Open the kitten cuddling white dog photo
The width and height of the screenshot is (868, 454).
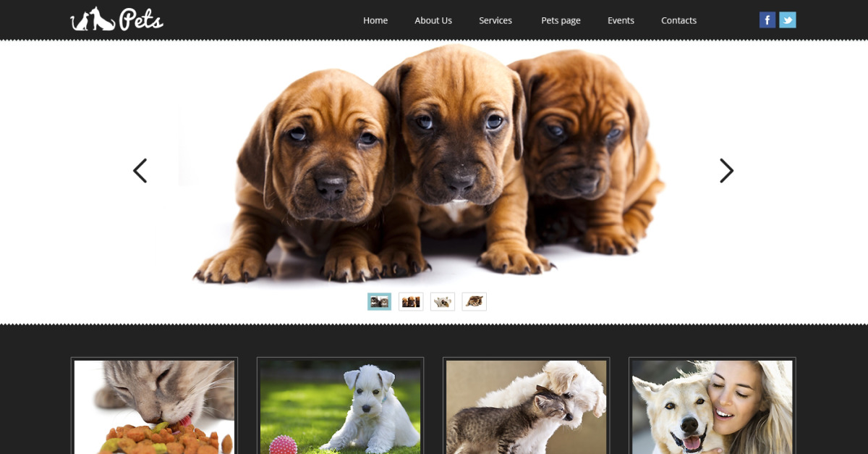point(526,407)
